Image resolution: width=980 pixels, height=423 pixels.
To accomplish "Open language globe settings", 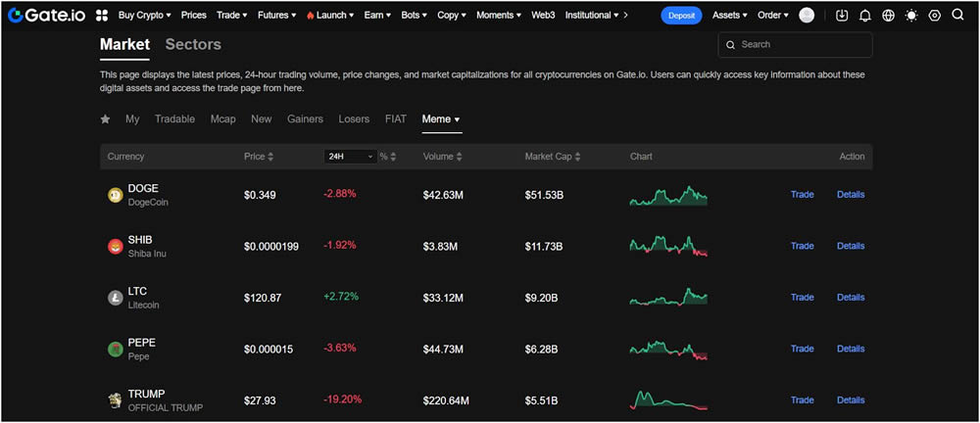I will pos(888,16).
